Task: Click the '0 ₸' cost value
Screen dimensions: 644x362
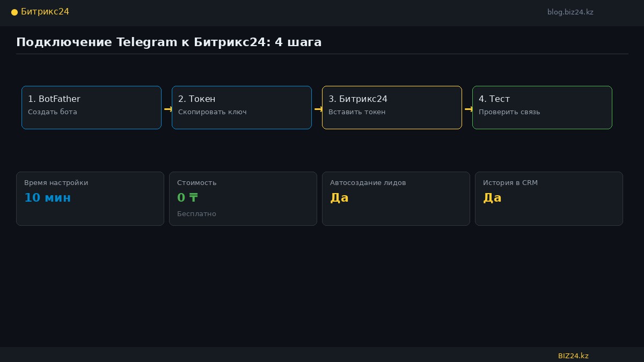Action: pyautogui.click(x=187, y=197)
